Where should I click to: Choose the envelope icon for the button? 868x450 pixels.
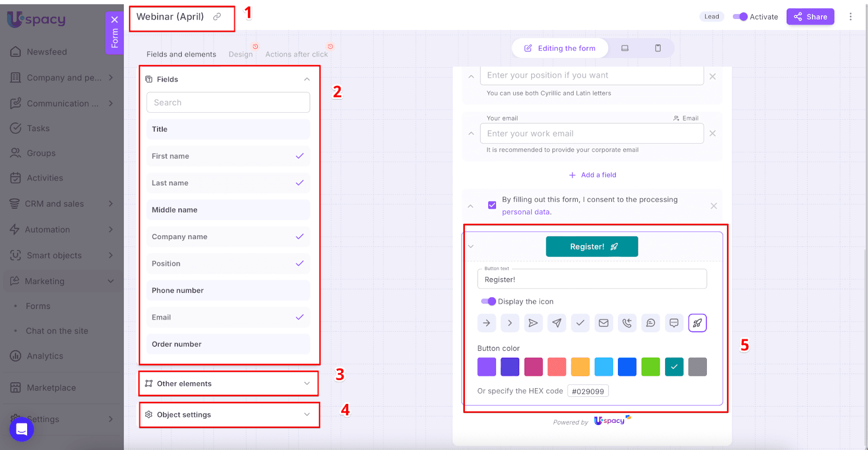(x=603, y=323)
